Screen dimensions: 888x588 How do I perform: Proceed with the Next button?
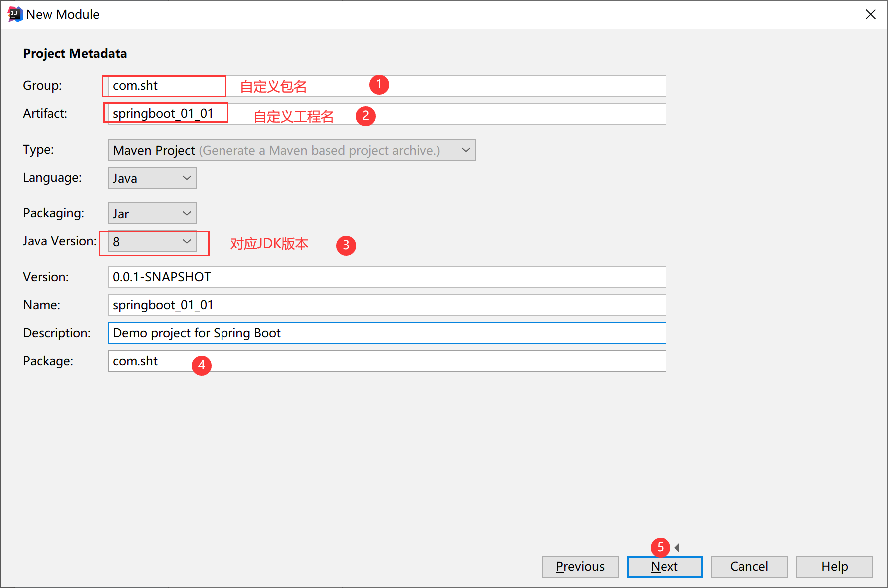point(665,567)
